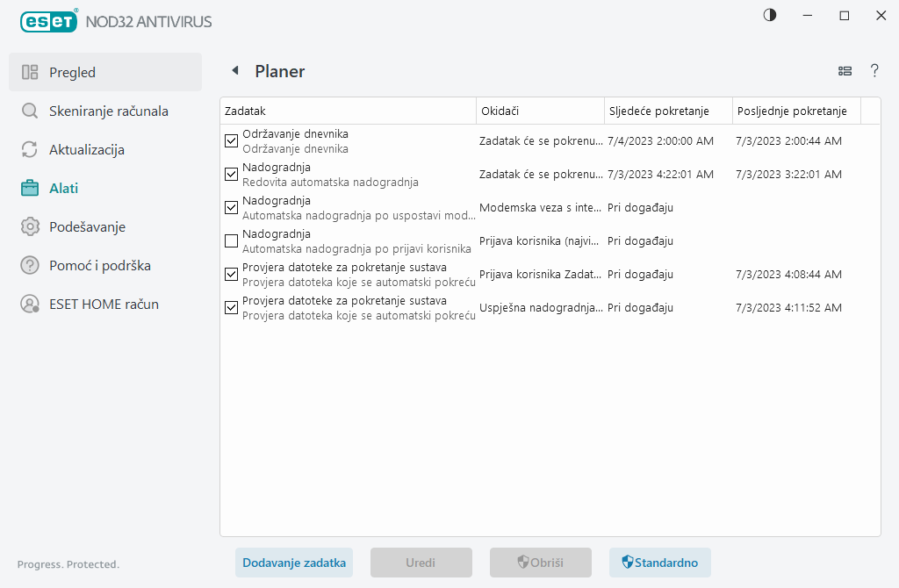Uncheck Redovita automatska nadogradnja task checkbox
Image resolution: width=899 pixels, height=588 pixels.
click(232, 174)
